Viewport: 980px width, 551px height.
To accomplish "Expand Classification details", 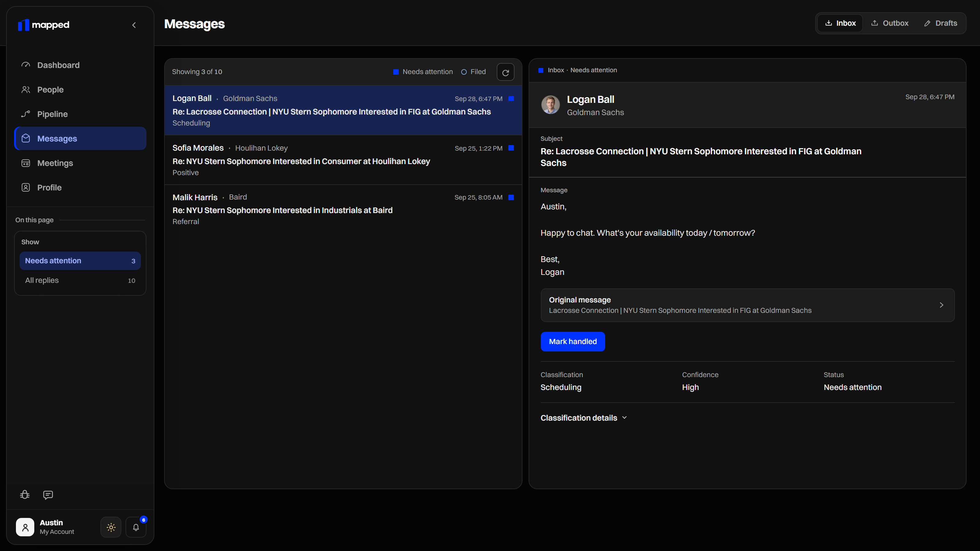I will [x=584, y=418].
